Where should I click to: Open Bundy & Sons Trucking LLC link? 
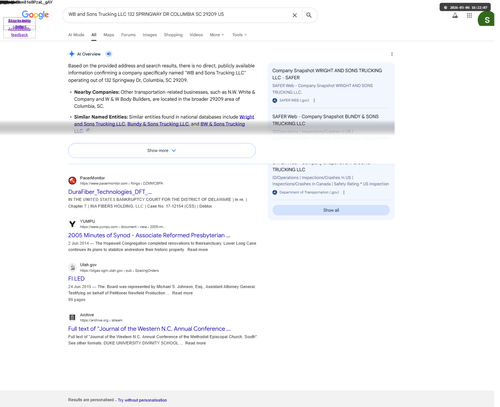pos(158,124)
